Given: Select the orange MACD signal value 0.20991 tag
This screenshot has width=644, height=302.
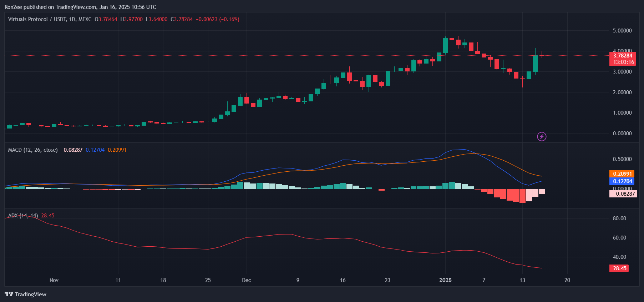Looking at the screenshot, I should [622, 174].
